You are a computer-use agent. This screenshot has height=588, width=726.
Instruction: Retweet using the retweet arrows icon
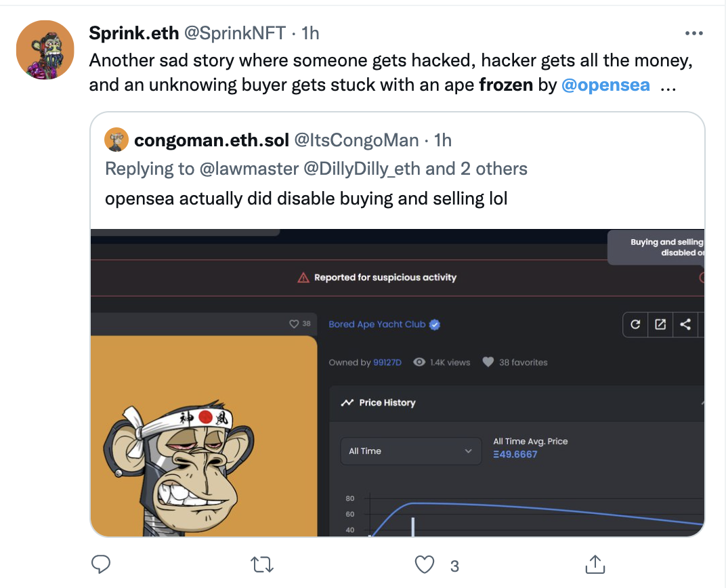(262, 564)
